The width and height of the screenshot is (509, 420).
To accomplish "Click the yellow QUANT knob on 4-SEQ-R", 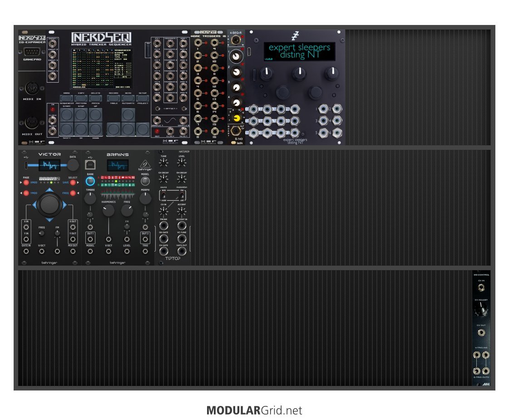I will coord(237,118).
